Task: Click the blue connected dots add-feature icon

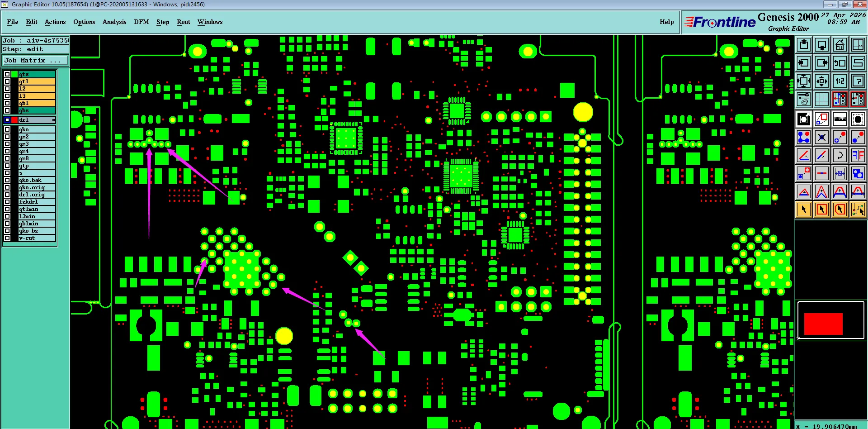Action: [x=803, y=137]
